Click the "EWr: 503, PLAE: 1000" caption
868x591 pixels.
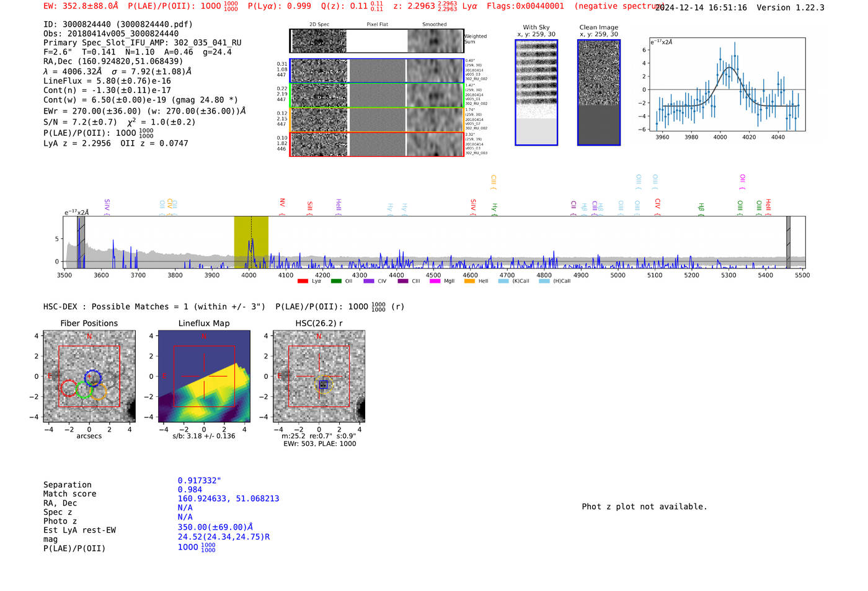pyautogui.click(x=319, y=443)
